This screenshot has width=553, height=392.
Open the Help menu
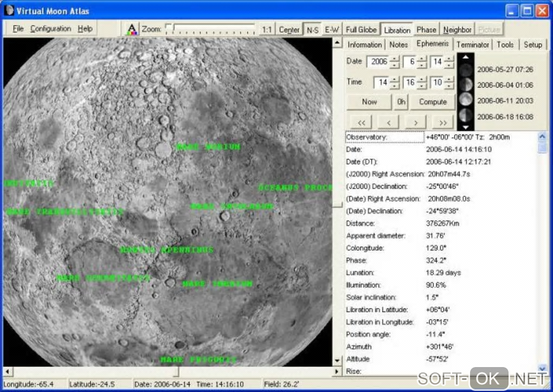click(x=85, y=29)
